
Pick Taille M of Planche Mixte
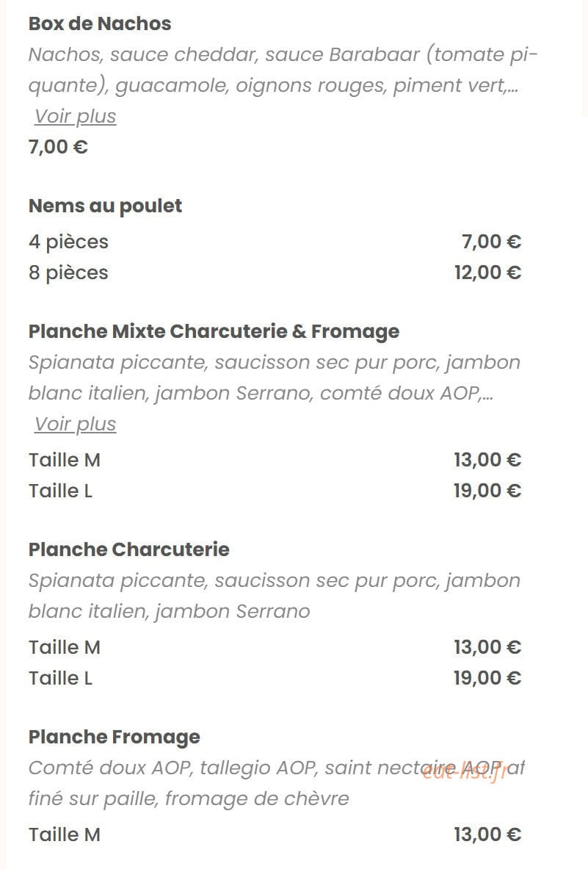pyautogui.click(x=275, y=460)
